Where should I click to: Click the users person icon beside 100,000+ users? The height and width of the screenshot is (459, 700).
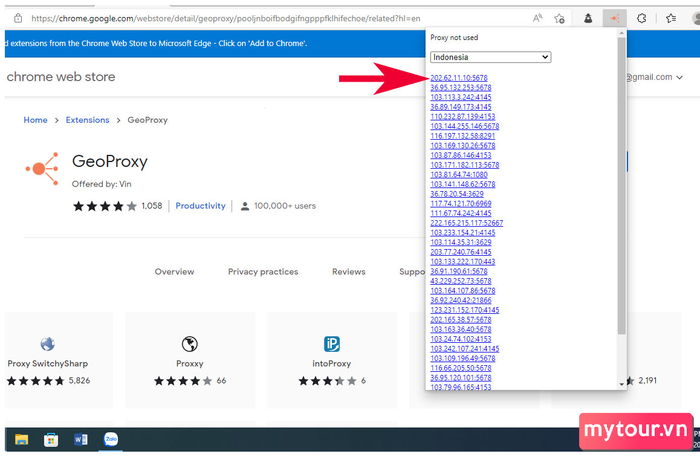point(245,206)
